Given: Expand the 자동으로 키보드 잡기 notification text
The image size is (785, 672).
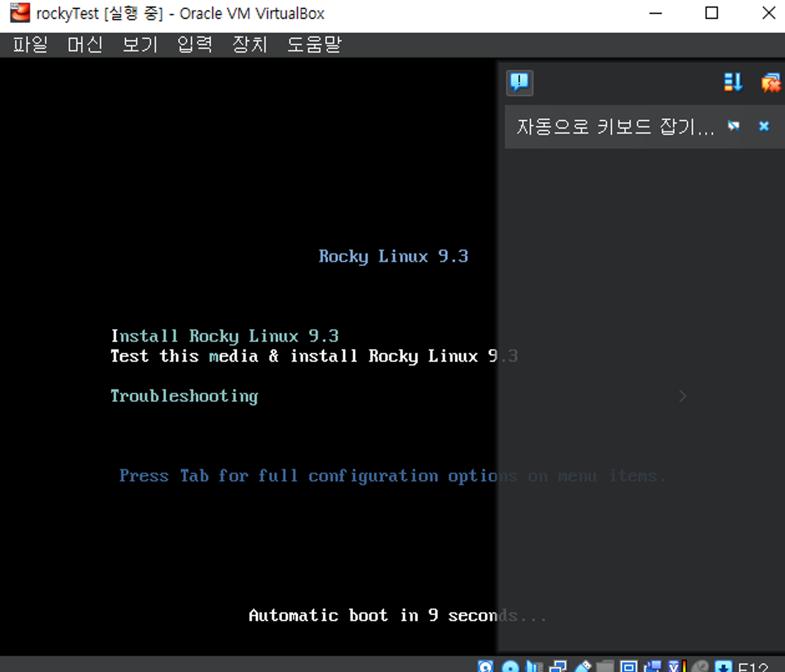Looking at the screenshot, I should [x=615, y=127].
